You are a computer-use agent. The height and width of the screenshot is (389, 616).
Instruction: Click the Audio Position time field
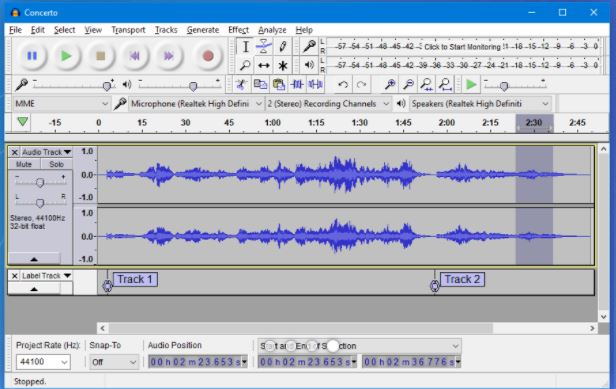pos(198,362)
